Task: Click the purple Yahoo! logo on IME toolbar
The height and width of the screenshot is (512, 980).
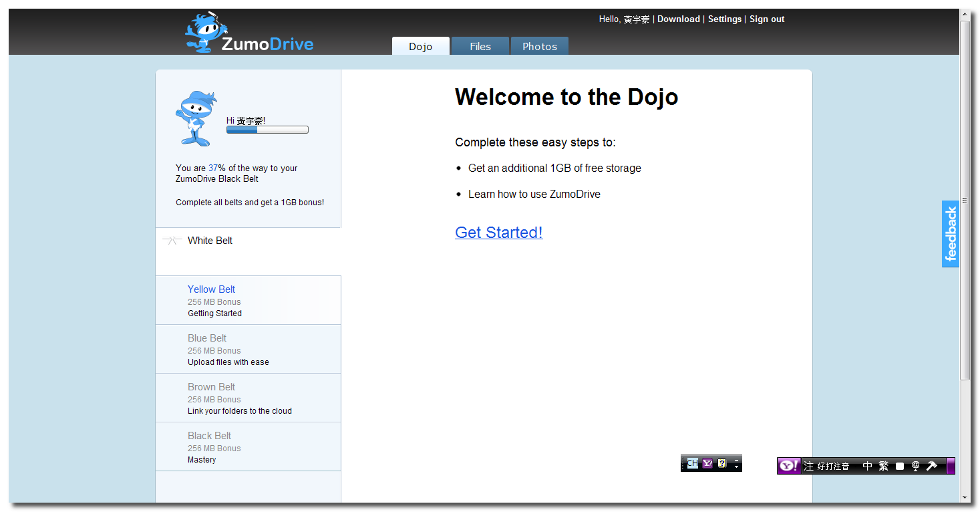Action: coord(789,466)
